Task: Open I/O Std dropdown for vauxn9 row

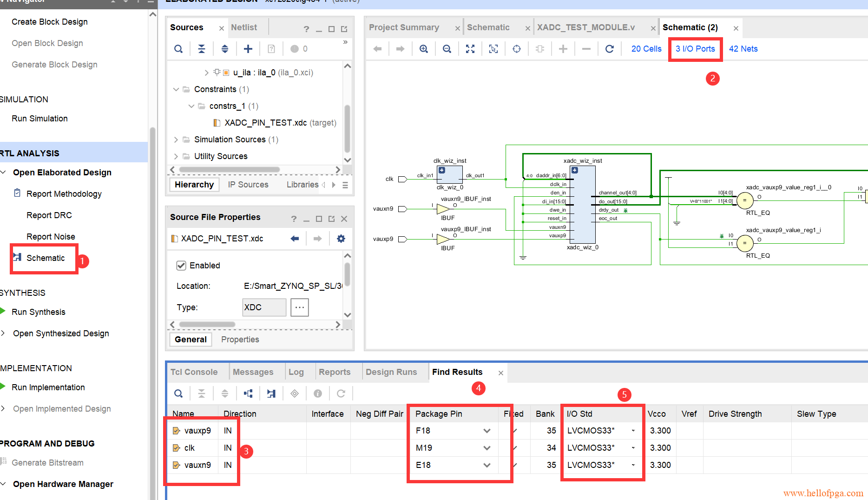Action: pyautogui.click(x=633, y=465)
